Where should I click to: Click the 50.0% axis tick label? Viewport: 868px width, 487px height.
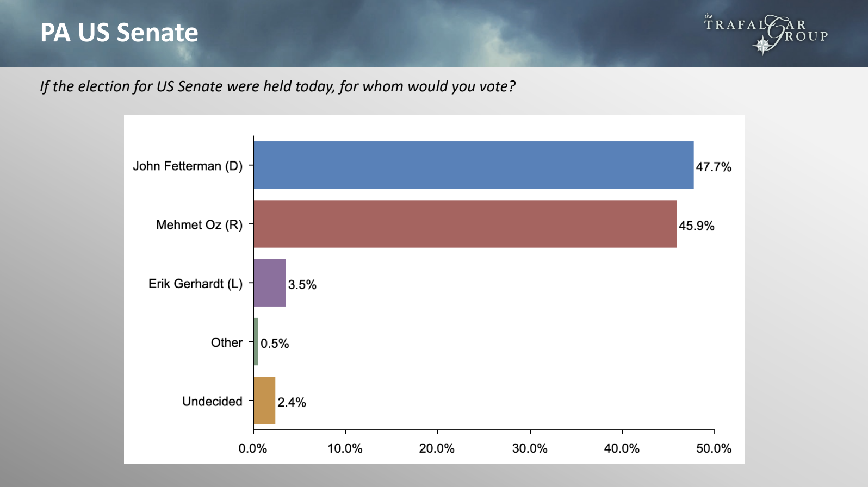[x=714, y=448]
